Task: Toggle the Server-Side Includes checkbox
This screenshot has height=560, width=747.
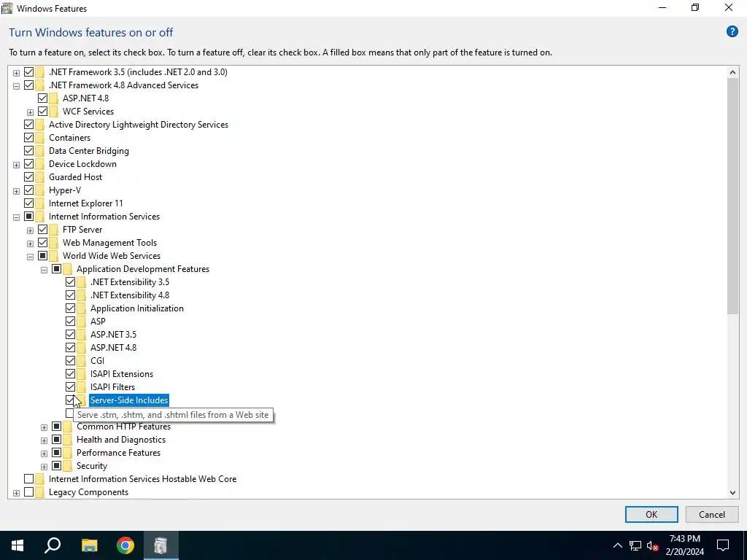Action: (70, 400)
